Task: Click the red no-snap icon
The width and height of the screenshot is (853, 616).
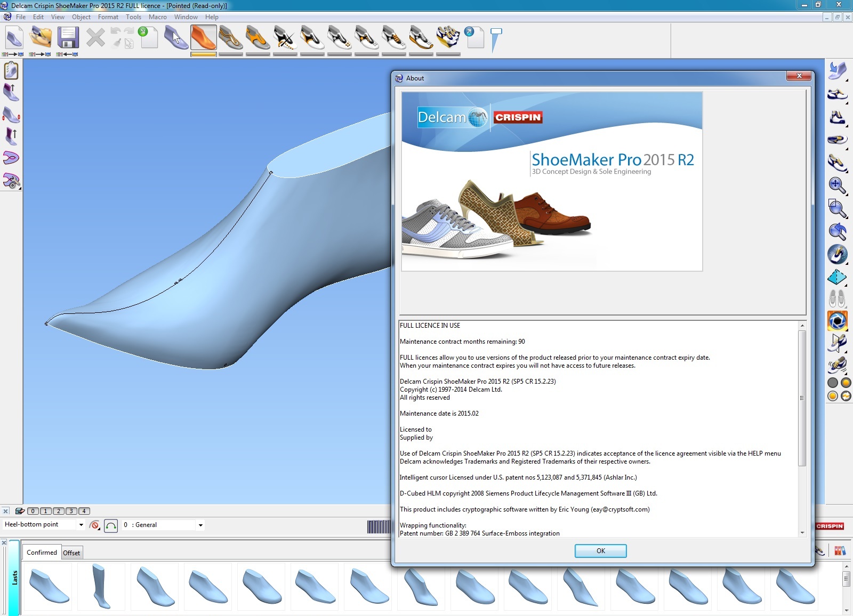Action: [95, 525]
